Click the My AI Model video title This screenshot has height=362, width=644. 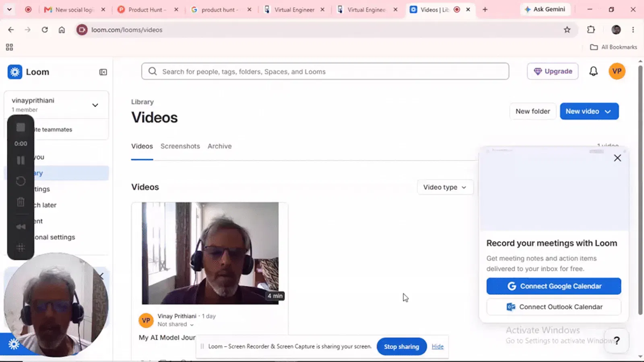[167, 337]
